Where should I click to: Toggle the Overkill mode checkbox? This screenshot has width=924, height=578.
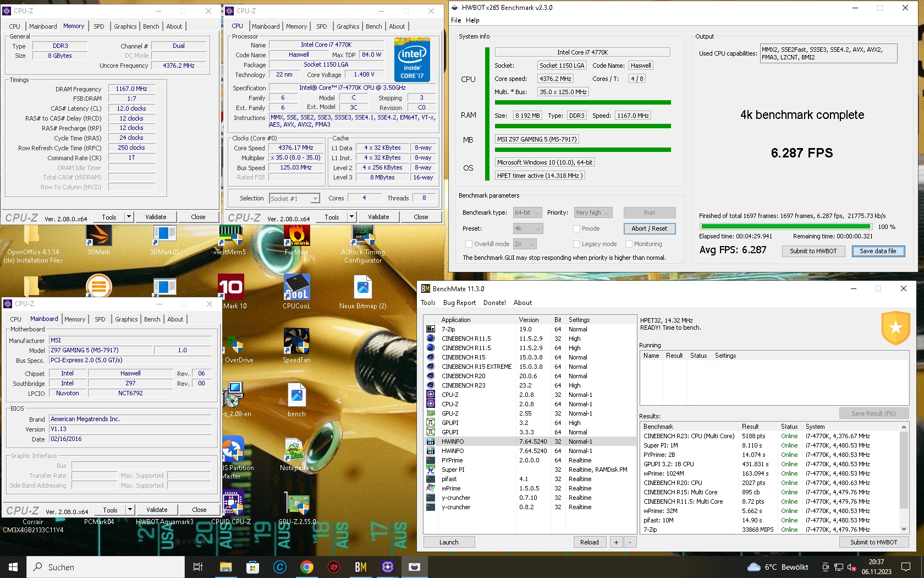(469, 244)
